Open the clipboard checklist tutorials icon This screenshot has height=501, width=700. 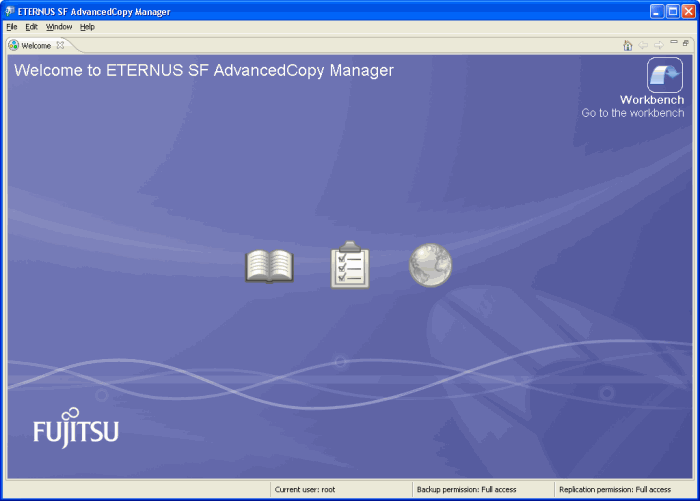[350, 265]
